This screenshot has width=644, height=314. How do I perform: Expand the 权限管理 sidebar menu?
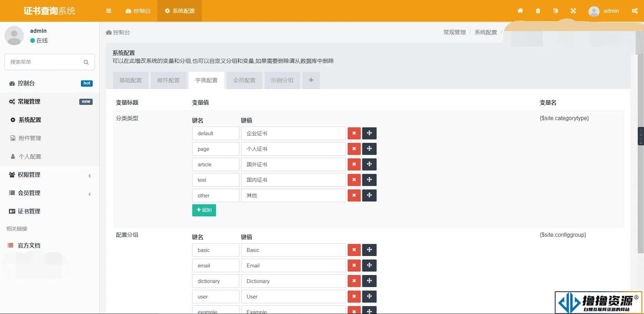tap(50, 175)
